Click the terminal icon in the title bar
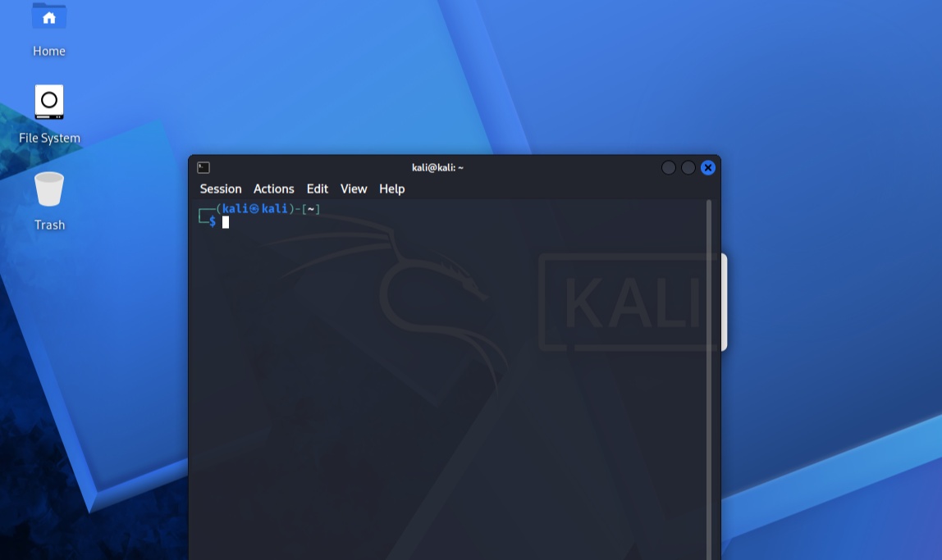 pyautogui.click(x=203, y=167)
